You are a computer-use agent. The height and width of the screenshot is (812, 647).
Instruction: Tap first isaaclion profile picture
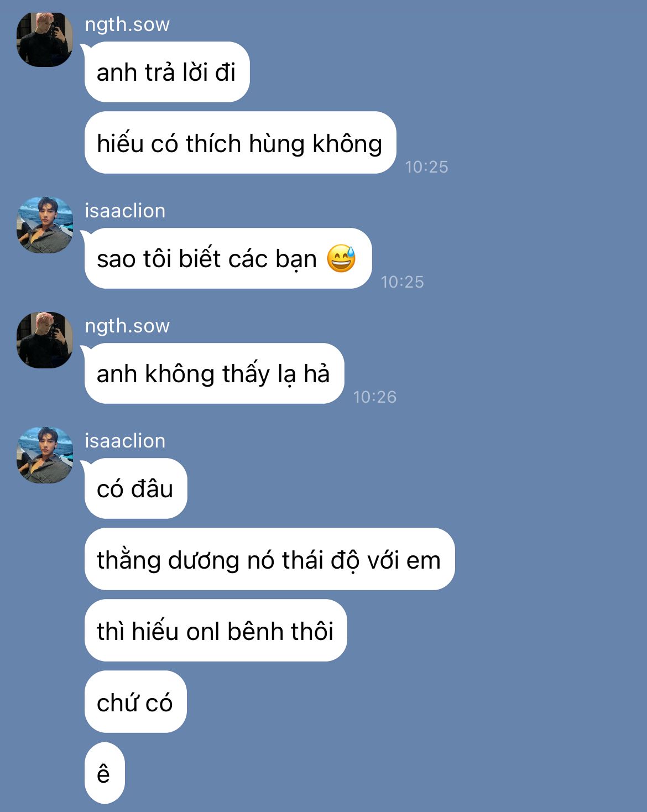(45, 225)
